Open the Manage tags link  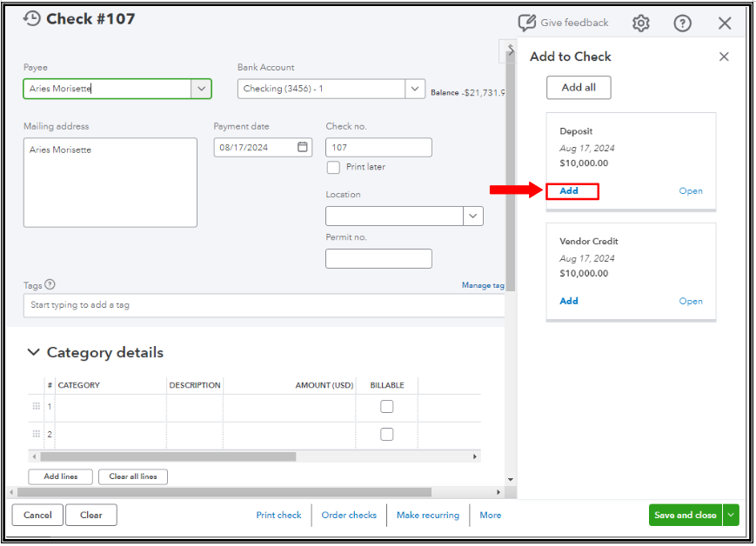pos(483,284)
